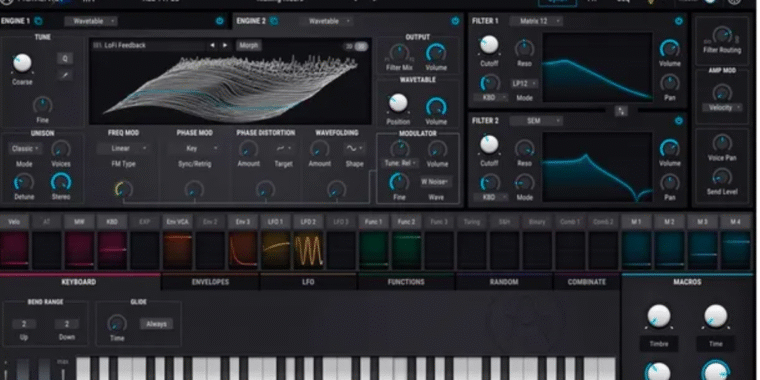Click the LoFi Feedback wavetable name
Viewport: 760px width, 380px height.
coord(125,46)
